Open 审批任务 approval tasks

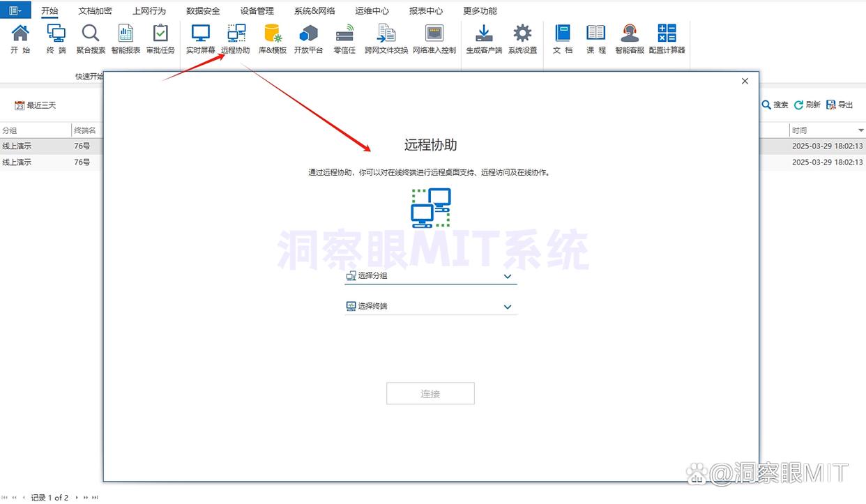160,39
